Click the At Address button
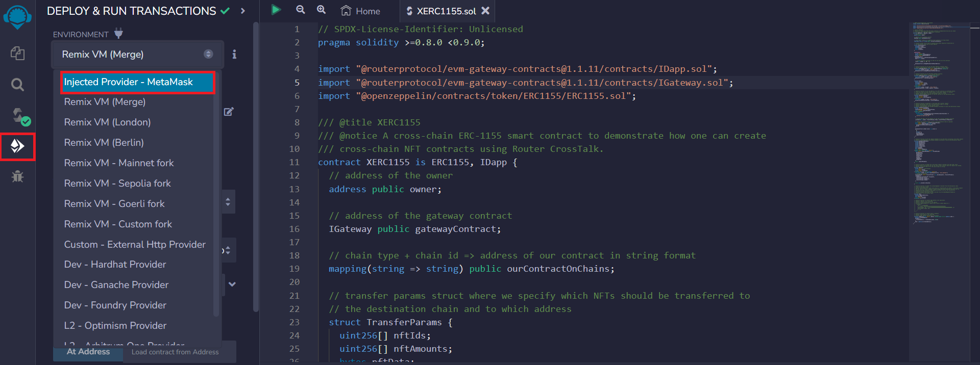 tap(88, 352)
